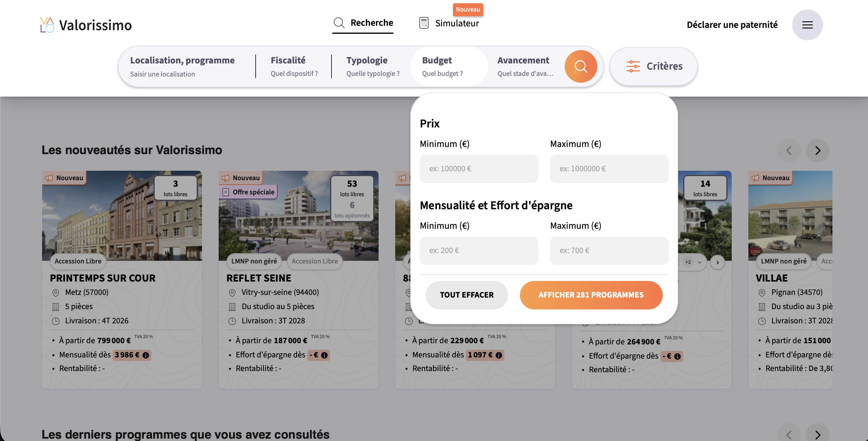Click Afficher 281 programmes button

pos(591,295)
